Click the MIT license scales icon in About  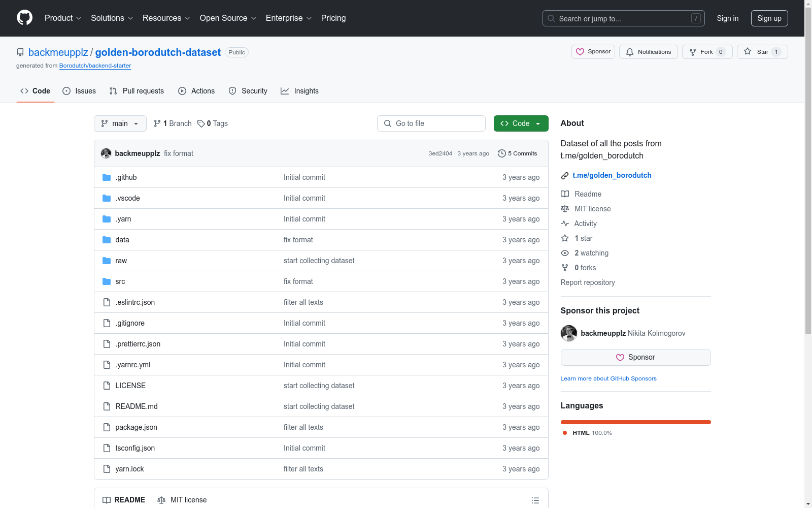click(x=565, y=209)
